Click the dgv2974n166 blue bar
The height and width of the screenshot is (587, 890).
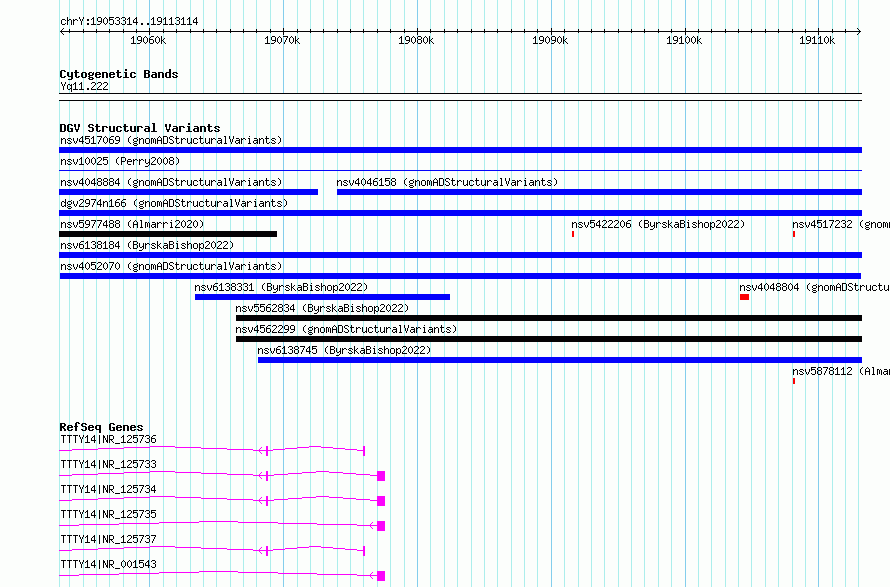point(460,213)
